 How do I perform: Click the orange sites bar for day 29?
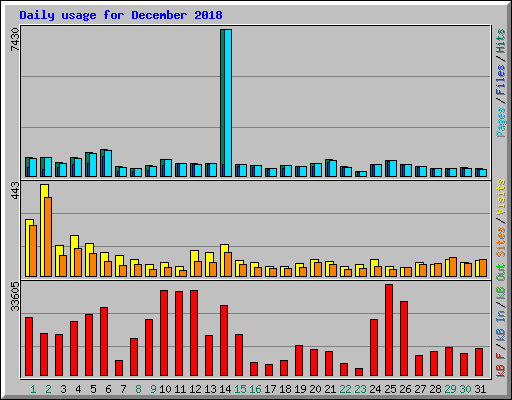pyautogui.click(x=453, y=267)
